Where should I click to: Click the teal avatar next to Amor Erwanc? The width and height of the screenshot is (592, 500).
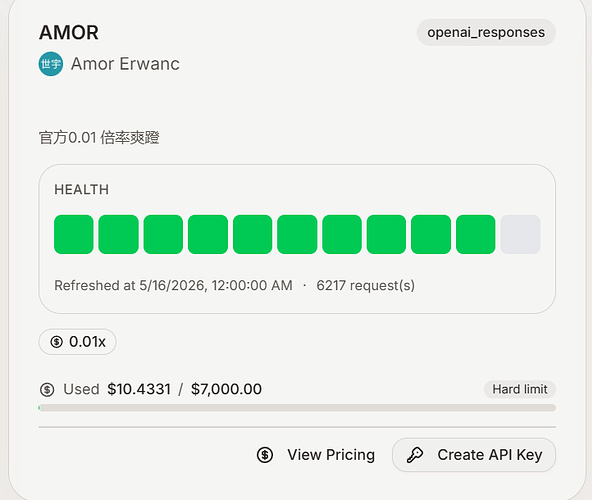point(51,64)
